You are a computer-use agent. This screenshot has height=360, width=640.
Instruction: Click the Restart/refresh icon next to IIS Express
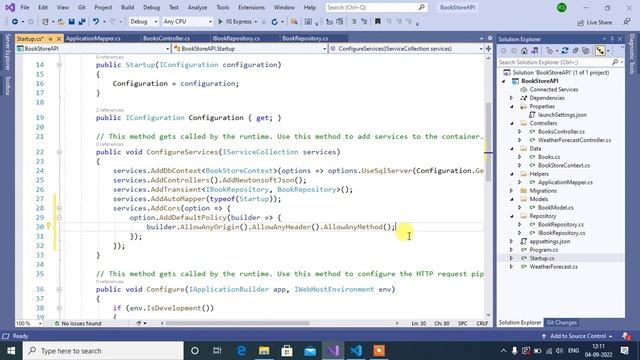tap(275, 22)
